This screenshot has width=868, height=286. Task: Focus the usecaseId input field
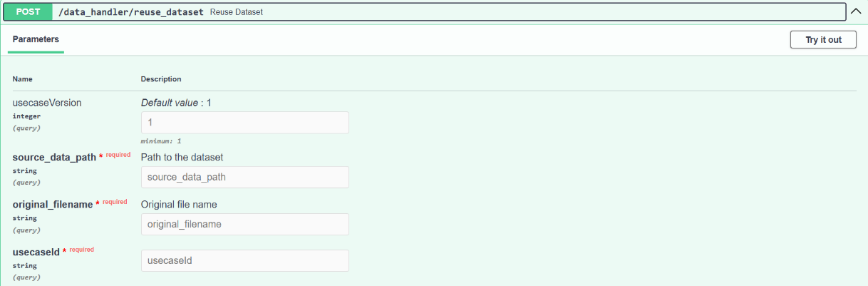click(245, 260)
